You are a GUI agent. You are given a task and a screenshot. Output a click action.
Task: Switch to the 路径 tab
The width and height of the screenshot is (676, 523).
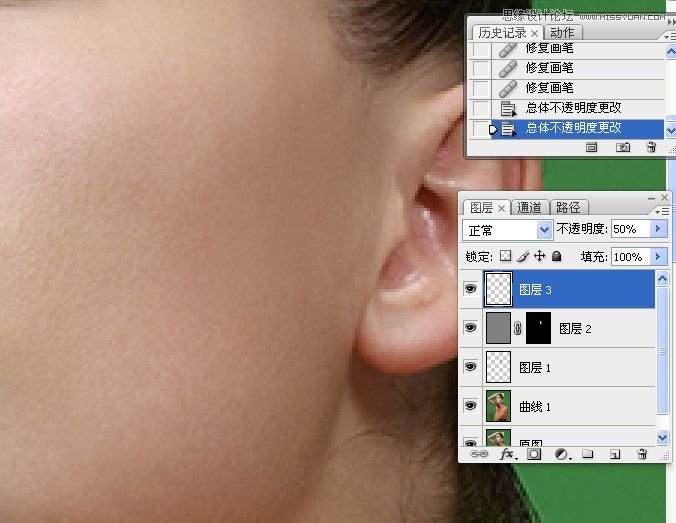568,208
